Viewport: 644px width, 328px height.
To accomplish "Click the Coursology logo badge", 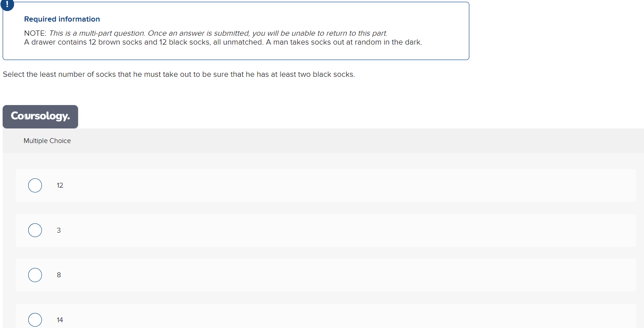I will pyautogui.click(x=40, y=117).
